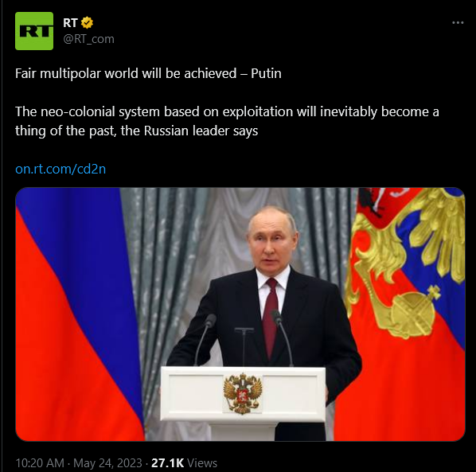The height and width of the screenshot is (472, 476).
Task: Open the @RT_com handle profile
Action: (88, 39)
